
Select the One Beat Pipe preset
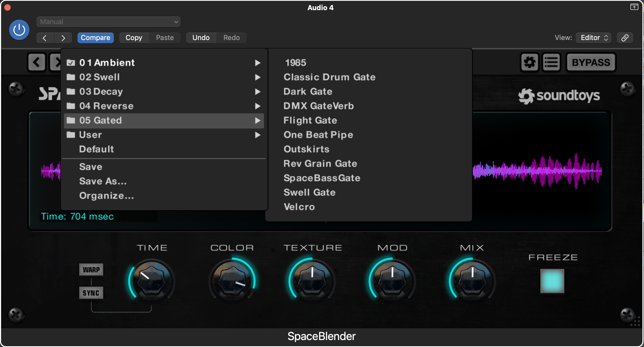318,135
